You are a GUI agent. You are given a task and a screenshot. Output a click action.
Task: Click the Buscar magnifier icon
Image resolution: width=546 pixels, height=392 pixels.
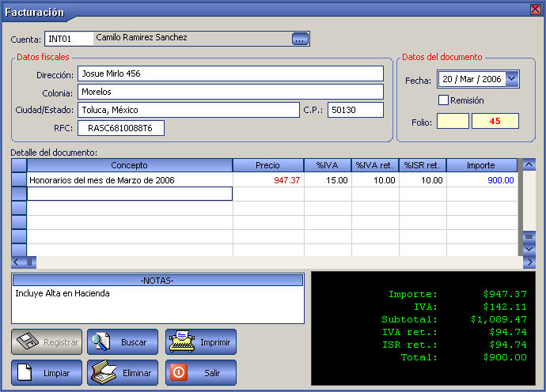coord(101,341)
